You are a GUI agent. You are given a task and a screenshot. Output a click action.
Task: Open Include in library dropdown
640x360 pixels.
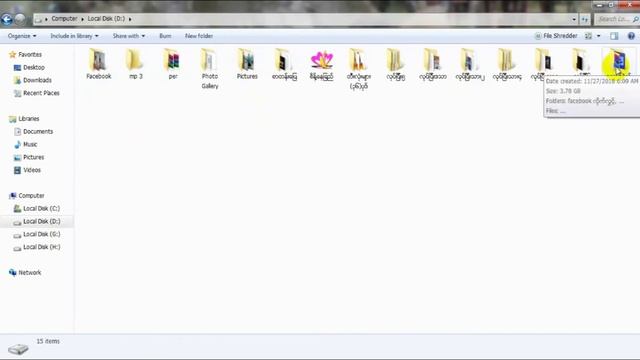[x=74, y=36]
